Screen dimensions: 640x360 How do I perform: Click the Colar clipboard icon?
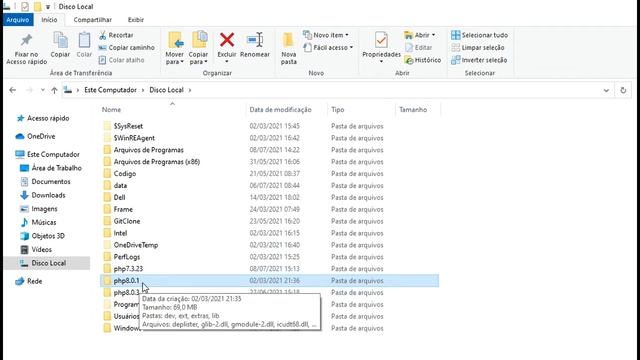[x=84, y=40]
